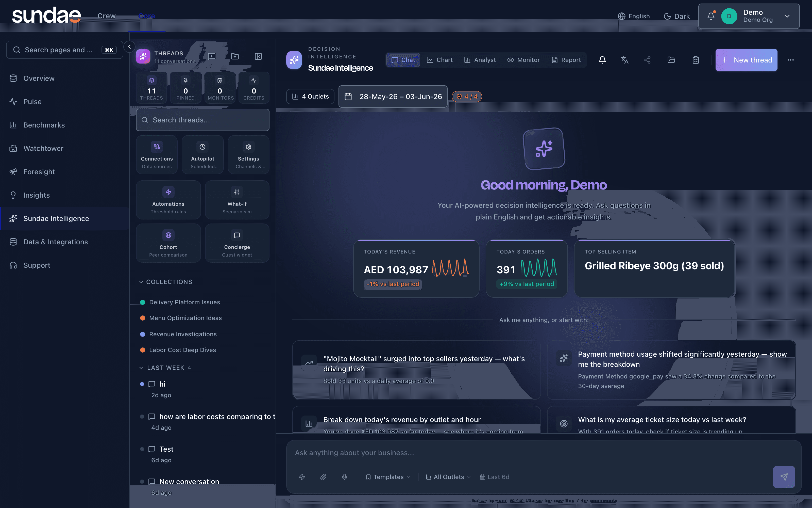This screenshot has height=508, width=812.
Task: Click the 4 / 4 shield status badge
Action: point(467,97)
